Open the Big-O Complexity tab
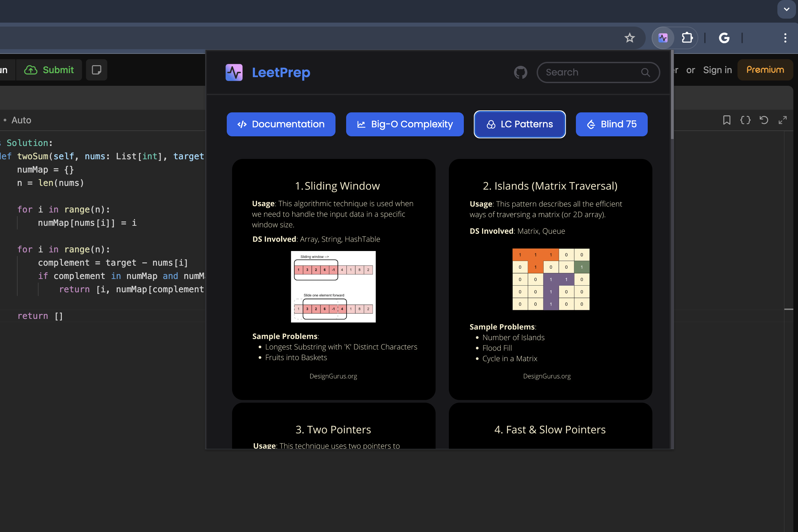798x532 pixels. (x=405, y=124)
